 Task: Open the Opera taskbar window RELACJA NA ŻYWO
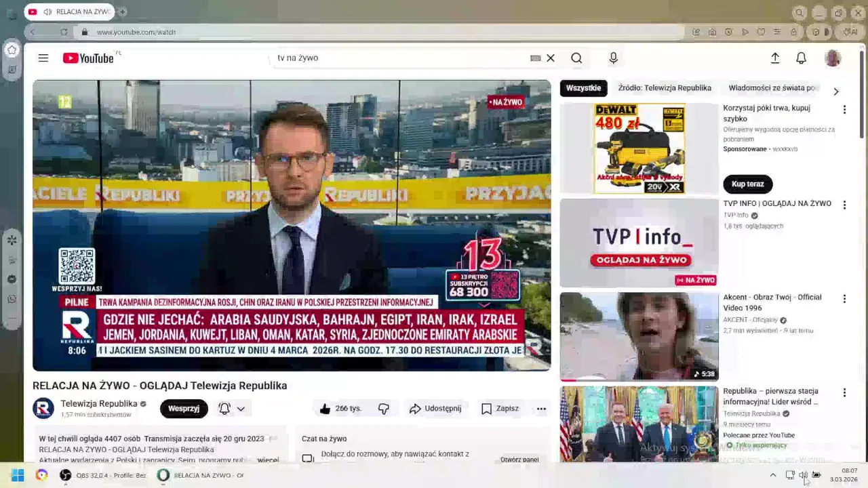point(201,475)
